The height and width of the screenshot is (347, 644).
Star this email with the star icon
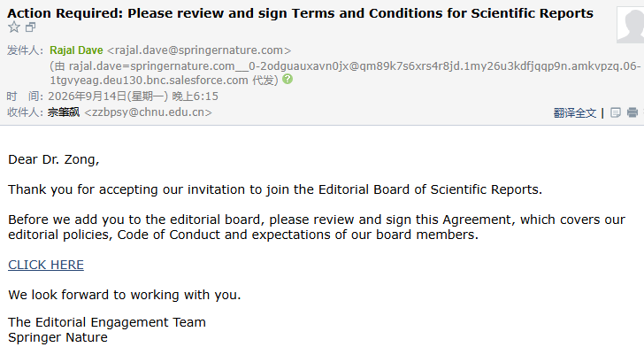pyautogui.click(x=14, y=27)
